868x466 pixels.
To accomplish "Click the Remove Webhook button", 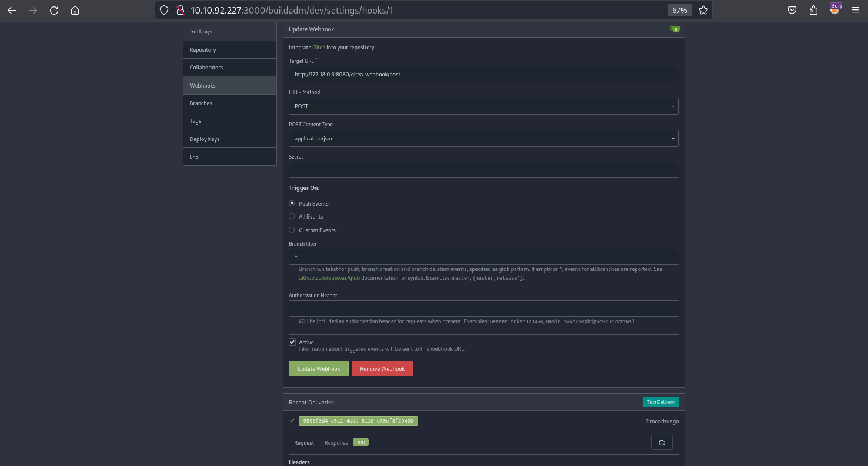I will 382,368.
